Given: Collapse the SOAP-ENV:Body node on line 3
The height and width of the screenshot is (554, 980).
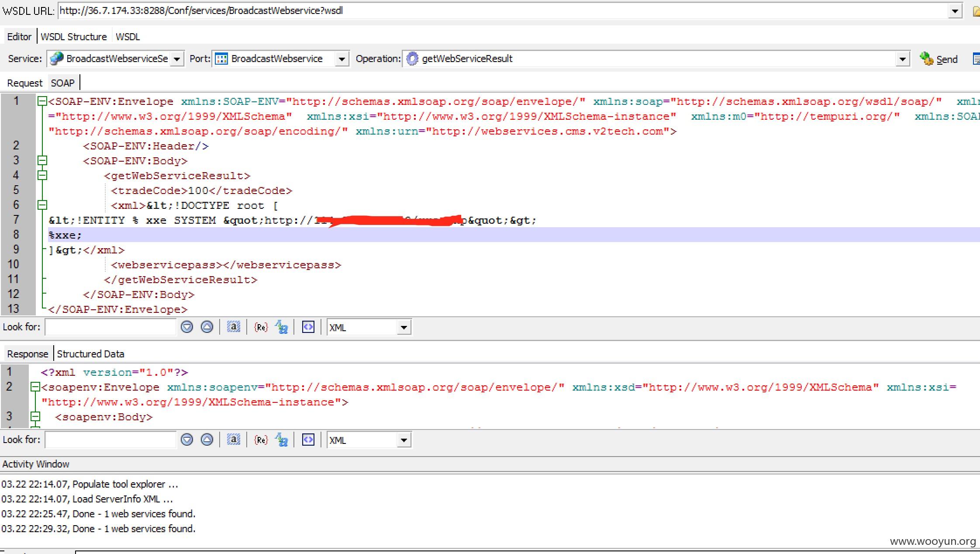Looking at the screenshot, I should coord(42,160).
